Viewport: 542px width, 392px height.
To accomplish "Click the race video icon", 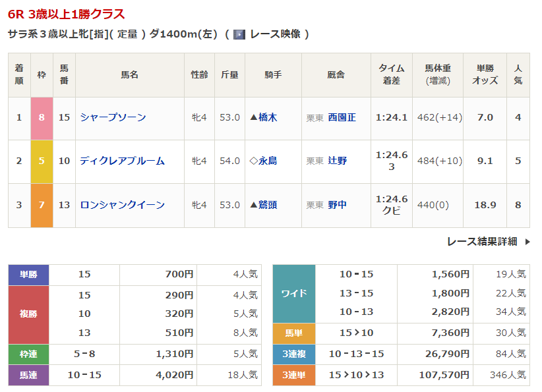I will (239, 34).
